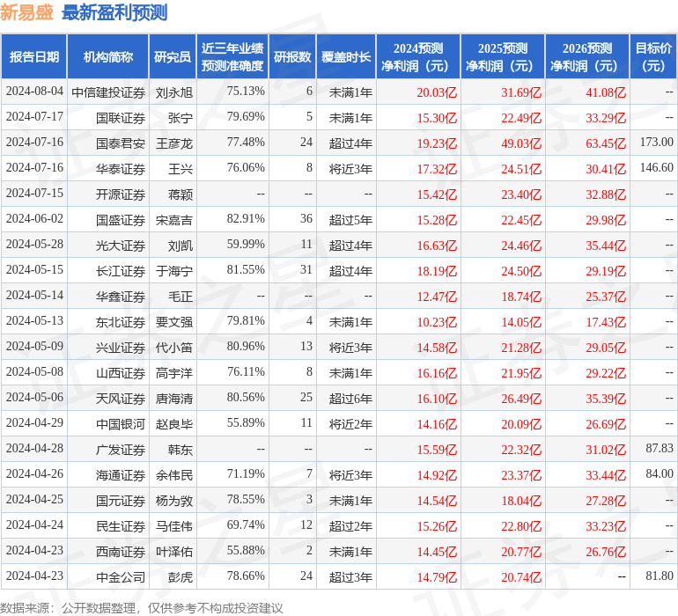Click the 数据来源 footnote text
The width and height of the screenshot is (678, 616).
click(x=142, y=608)
